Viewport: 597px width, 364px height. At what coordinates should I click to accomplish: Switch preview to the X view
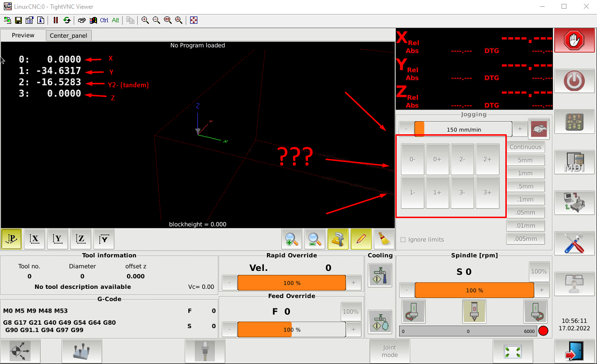34,239
